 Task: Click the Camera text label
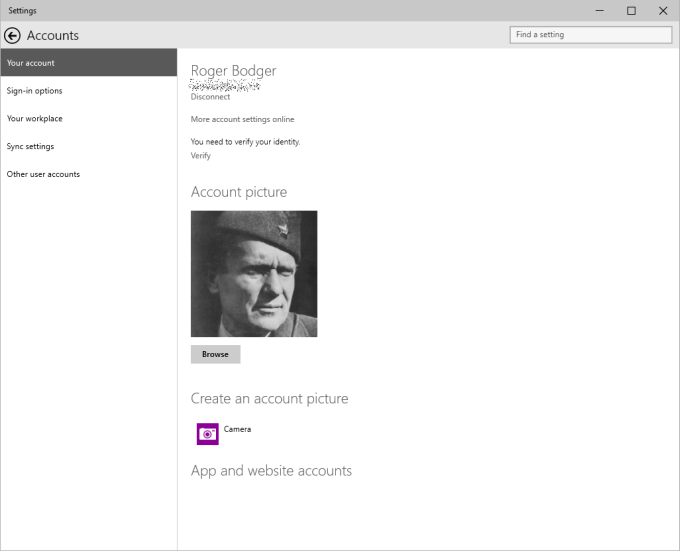237,429
